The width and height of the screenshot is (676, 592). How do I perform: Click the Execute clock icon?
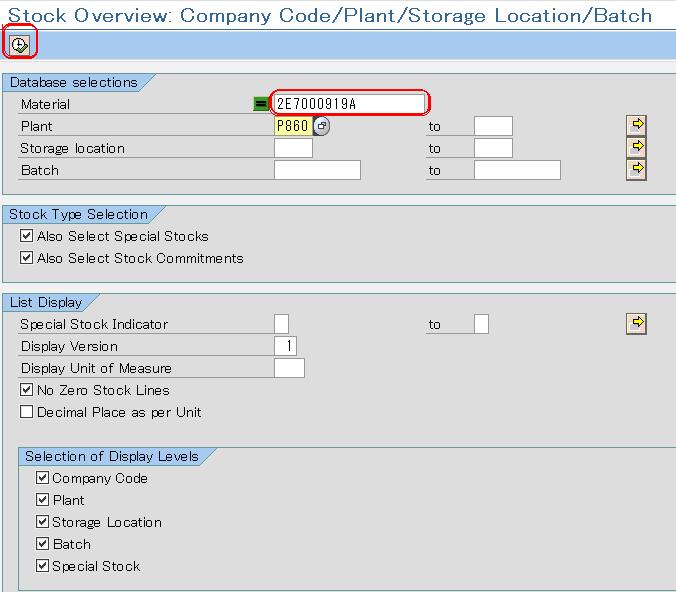click(x=19, y=44)
